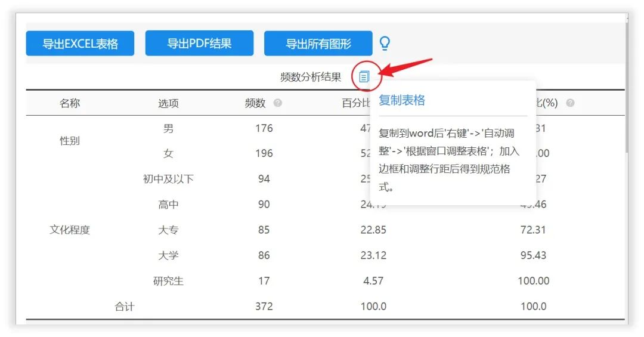This screenshot has height=337, width=644.
Task: Click total frequency value 372
Action: point(264,306)
